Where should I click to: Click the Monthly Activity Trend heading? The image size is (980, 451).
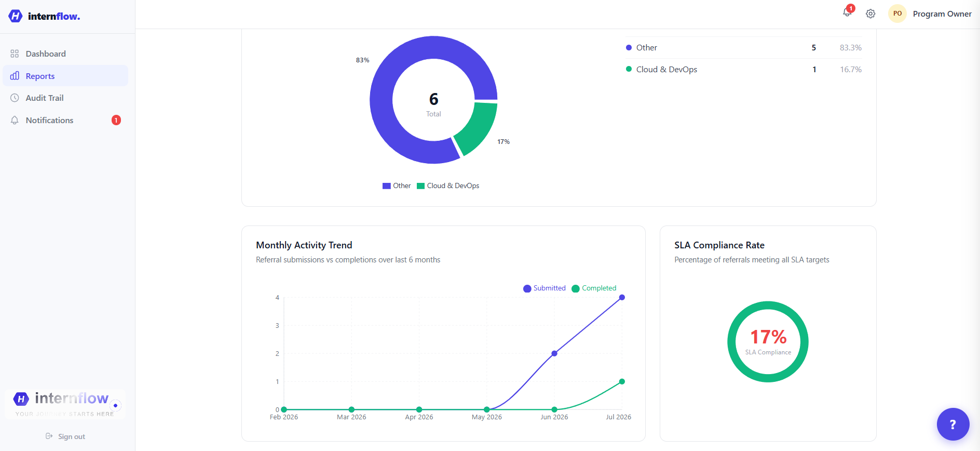click(304, 245)
